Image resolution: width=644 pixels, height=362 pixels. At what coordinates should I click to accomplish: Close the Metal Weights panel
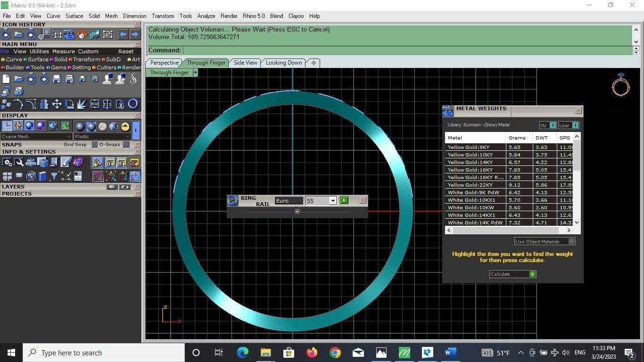click(x=578, y=111)
